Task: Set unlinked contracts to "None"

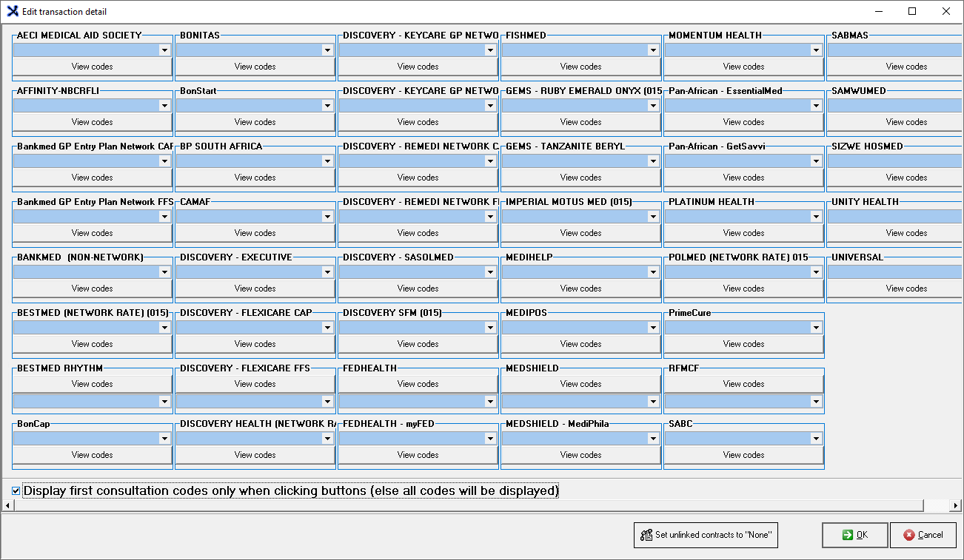Action: 706,535
